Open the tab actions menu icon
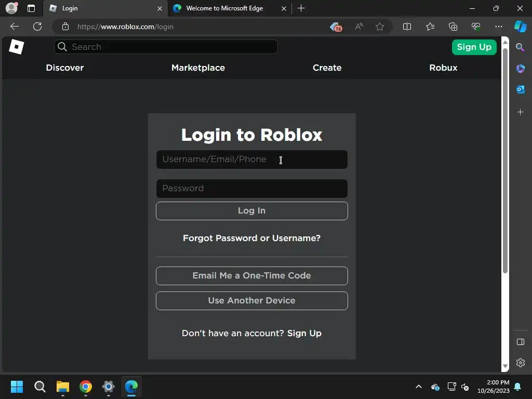 31,8
